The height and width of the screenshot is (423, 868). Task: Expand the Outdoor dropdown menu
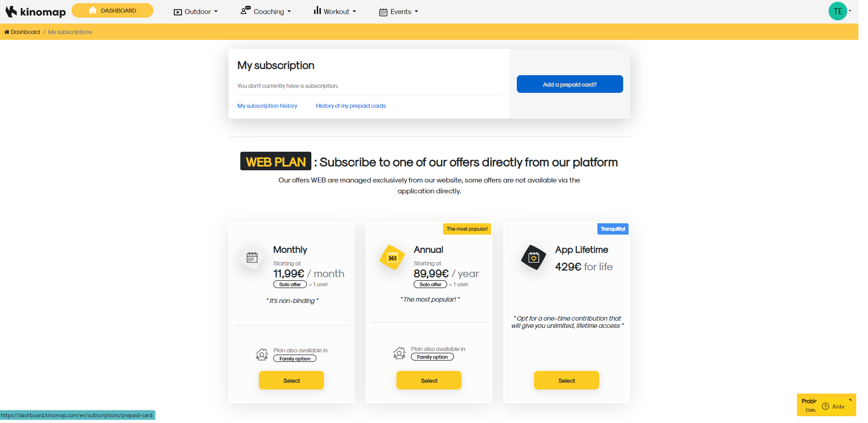pos(196,12)
